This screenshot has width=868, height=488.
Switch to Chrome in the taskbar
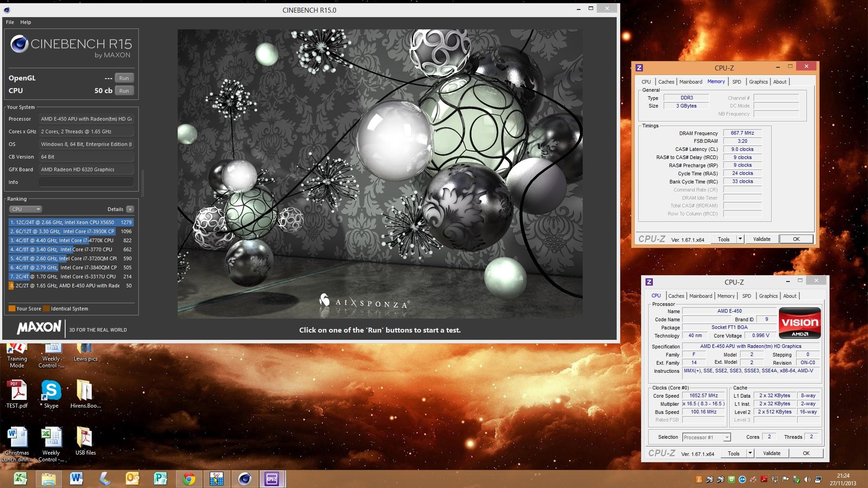[189, 479]
